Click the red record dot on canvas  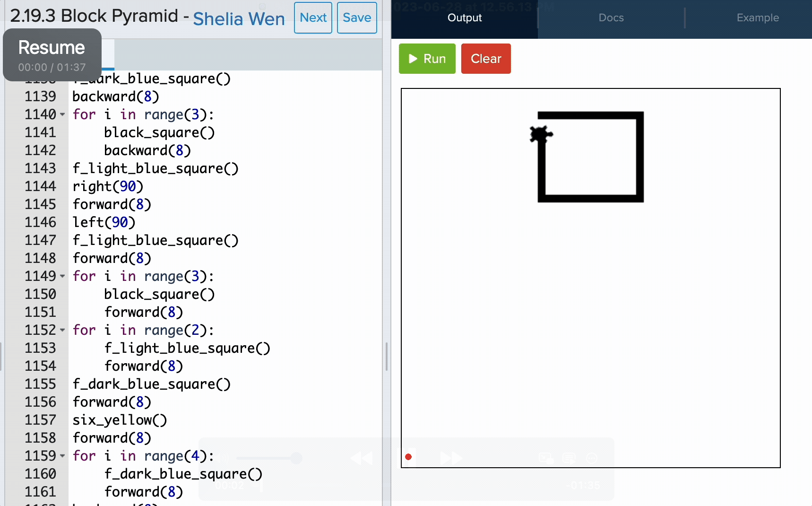(408, 457)
